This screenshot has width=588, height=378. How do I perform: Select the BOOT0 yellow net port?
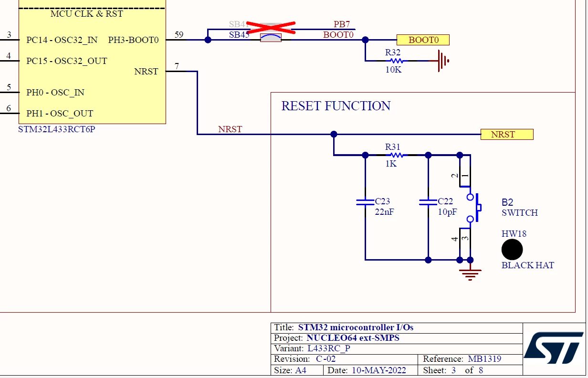point(423,40)
